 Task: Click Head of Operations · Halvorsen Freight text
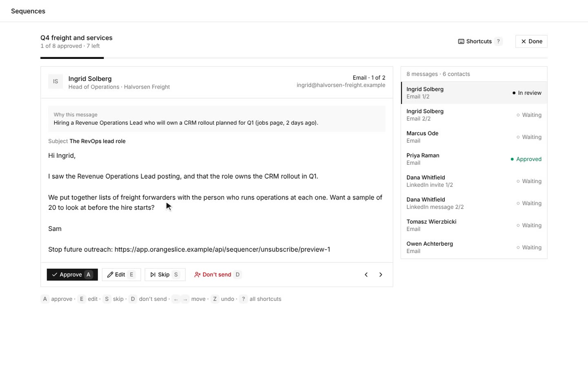point(119,87)
